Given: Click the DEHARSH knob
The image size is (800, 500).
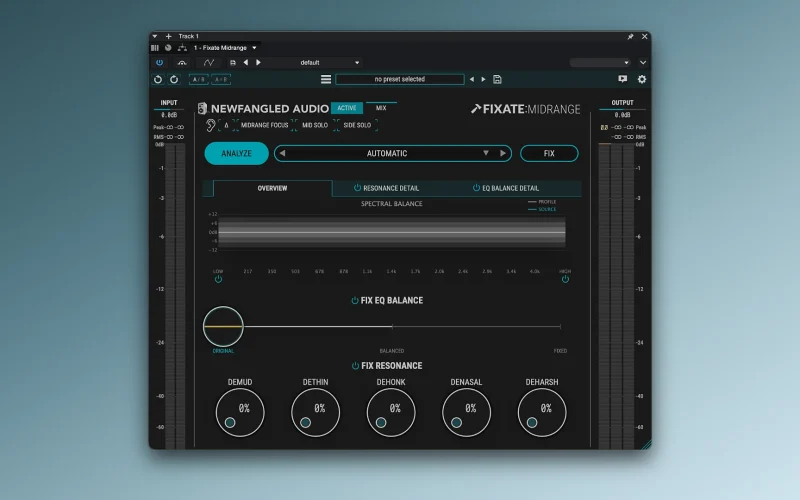Looking at the screenshot, I should click(x=542, y=412).
